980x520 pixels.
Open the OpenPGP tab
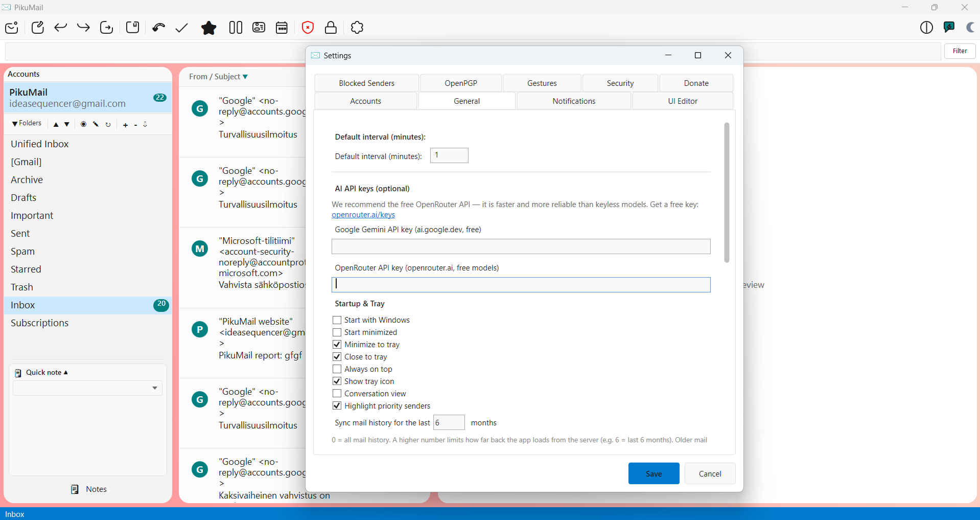coord(461,83)
